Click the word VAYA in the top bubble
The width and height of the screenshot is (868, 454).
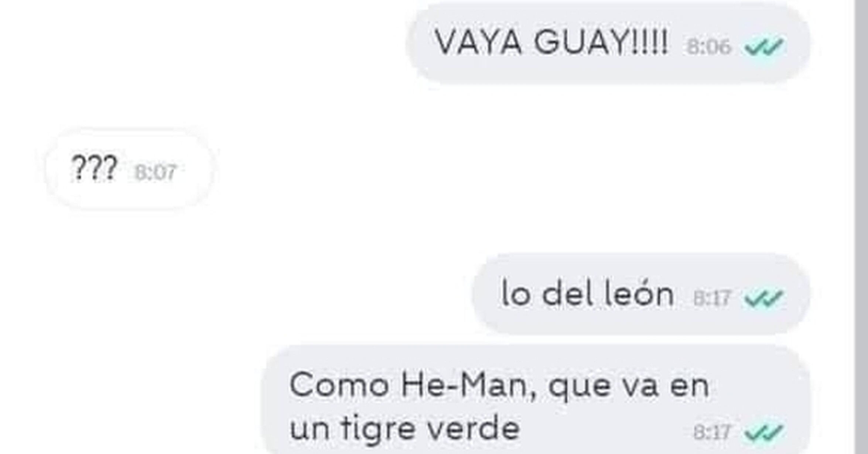pos(478,42)
